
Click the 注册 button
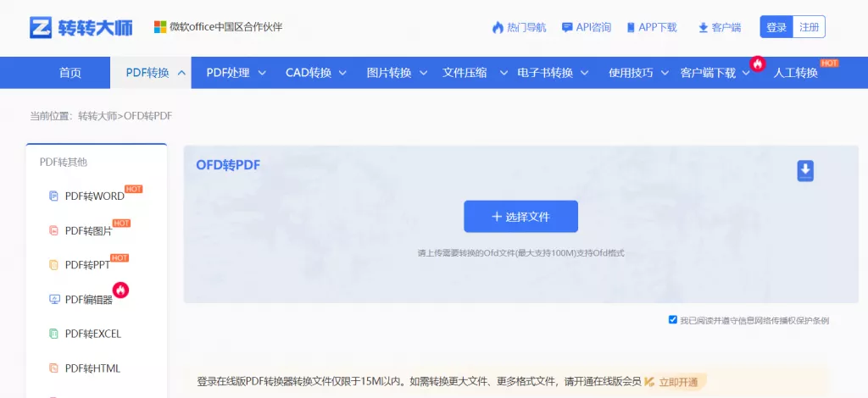coord(809,27)
